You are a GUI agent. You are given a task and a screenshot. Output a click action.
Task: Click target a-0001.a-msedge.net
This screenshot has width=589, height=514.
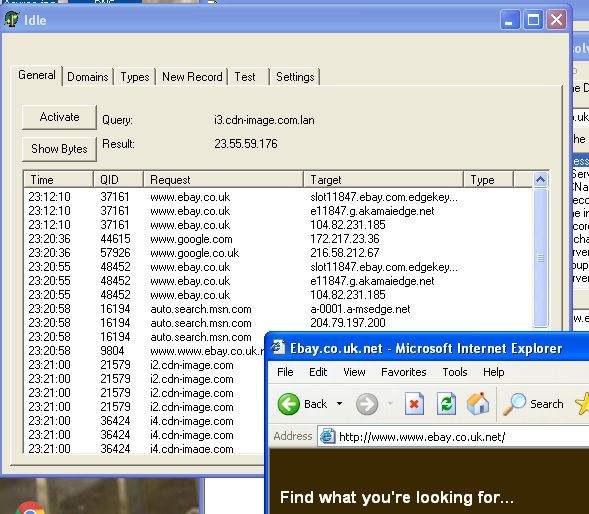360,309
